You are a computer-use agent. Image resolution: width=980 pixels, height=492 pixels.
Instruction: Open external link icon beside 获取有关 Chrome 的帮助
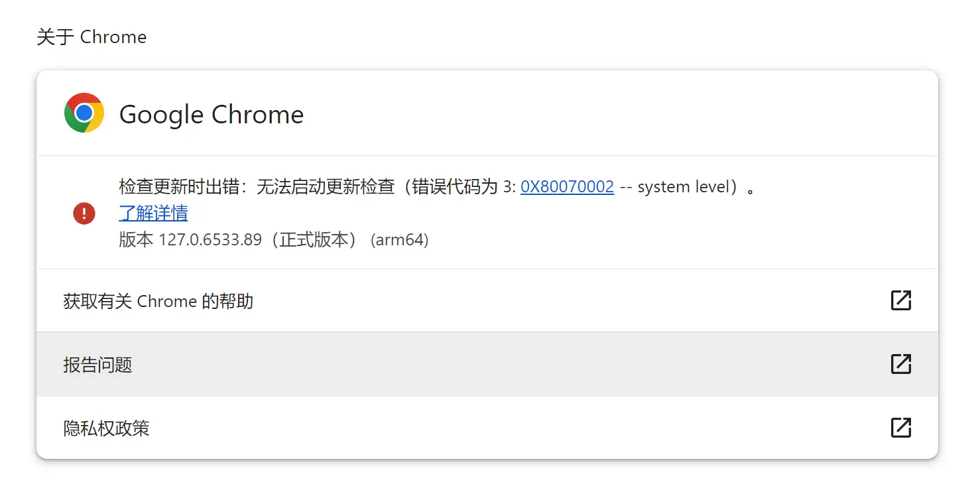(x=900, y=300)
